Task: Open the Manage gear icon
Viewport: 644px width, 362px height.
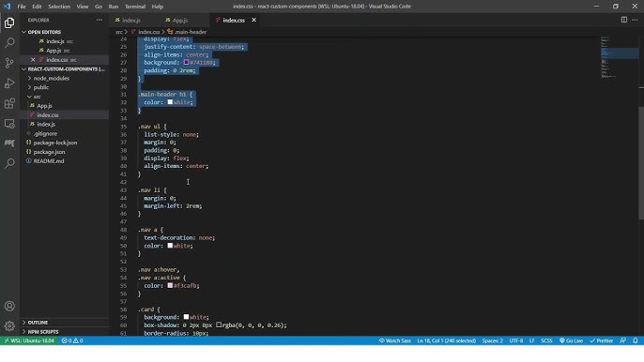Action: 9,325
